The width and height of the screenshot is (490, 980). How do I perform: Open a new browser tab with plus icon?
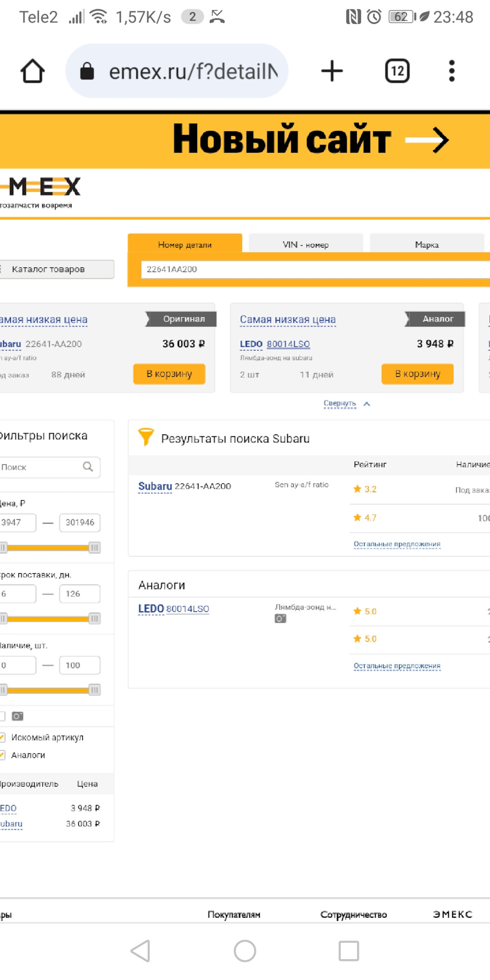click(332, 71)
